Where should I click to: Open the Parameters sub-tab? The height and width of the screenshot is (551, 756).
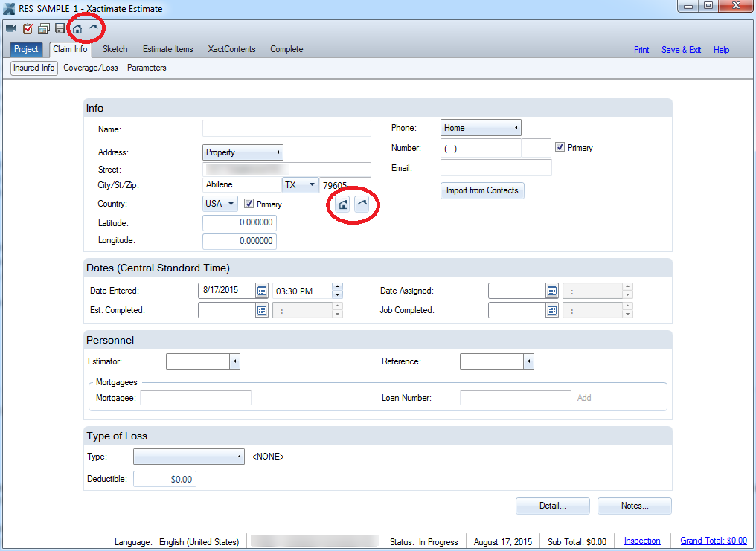coord(147,68)
